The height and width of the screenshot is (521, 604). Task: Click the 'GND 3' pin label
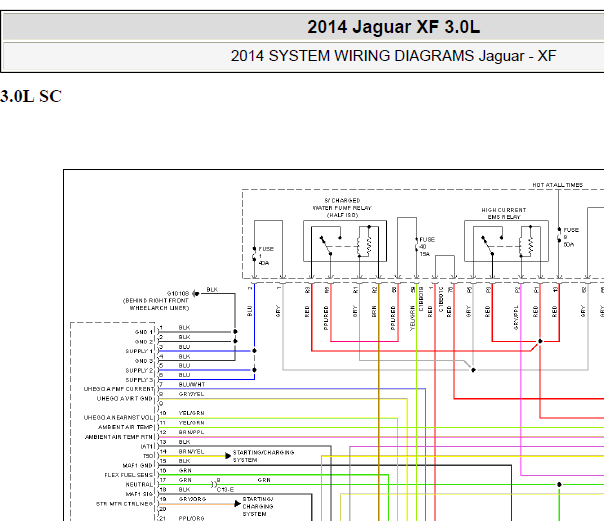coord(144,361)
